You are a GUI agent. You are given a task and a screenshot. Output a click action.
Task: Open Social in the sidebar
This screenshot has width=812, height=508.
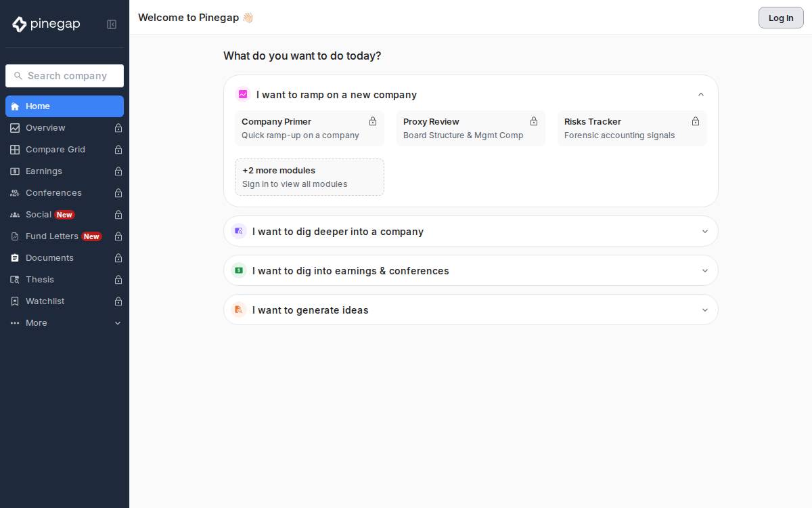tap(64, 215)
